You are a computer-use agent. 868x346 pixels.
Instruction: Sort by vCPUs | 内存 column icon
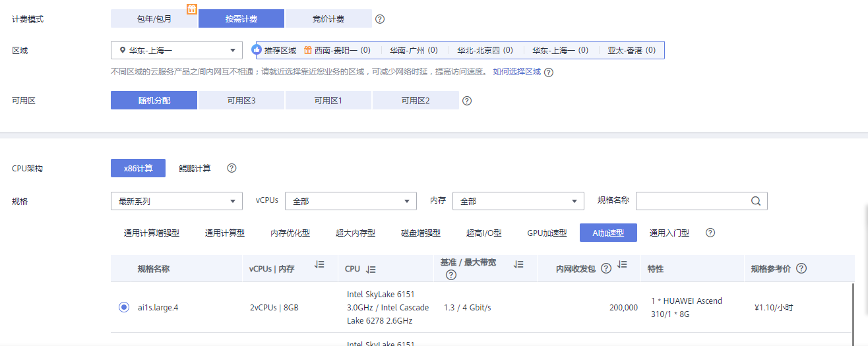click(319, 264)
